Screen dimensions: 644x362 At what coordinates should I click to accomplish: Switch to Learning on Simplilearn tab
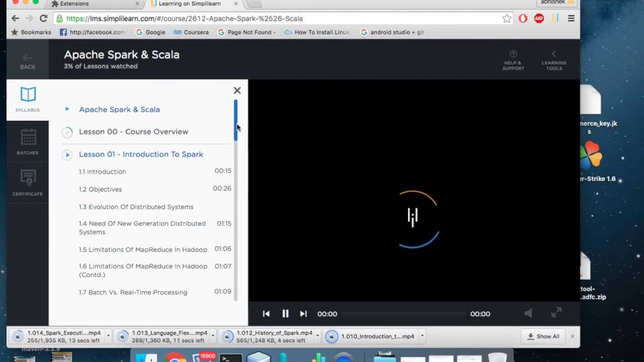194,4
